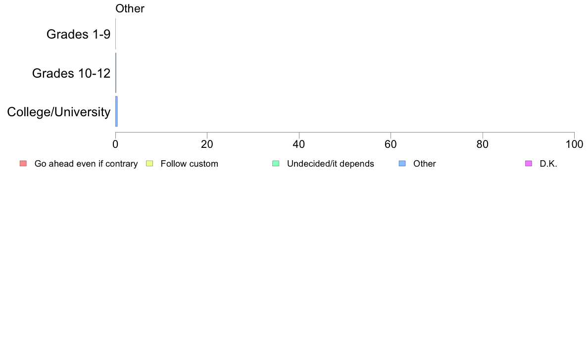Click the magenta 'D.K.' legend swatch

point(529,163)
